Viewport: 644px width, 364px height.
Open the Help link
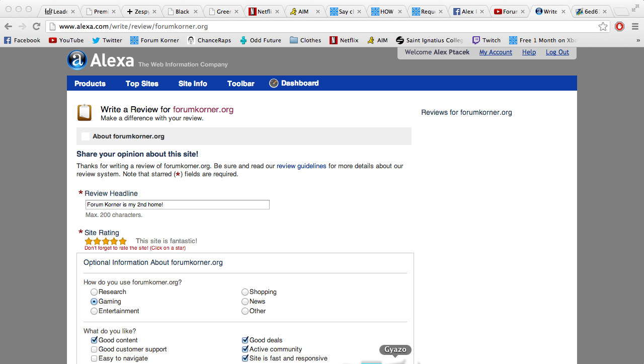tap(529, 52)
